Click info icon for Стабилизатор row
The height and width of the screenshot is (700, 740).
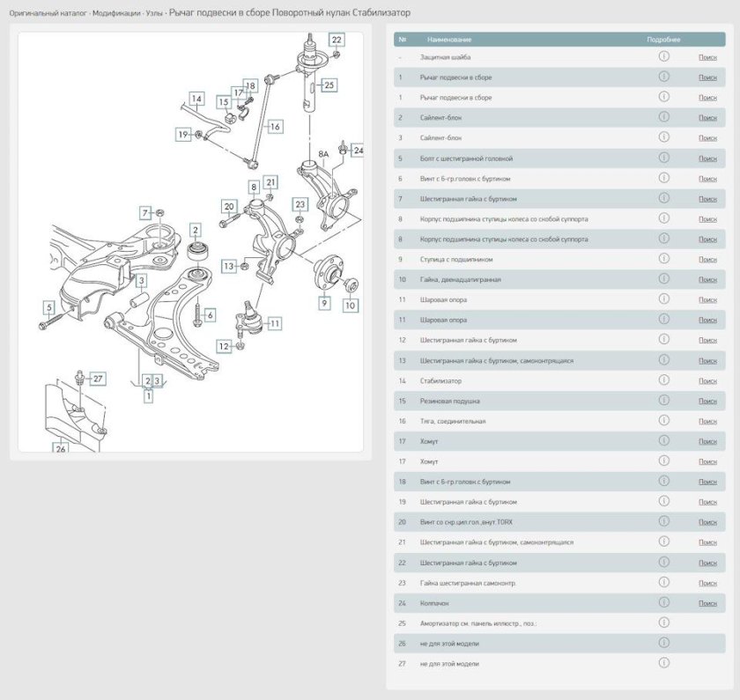(x=663, y=380)
